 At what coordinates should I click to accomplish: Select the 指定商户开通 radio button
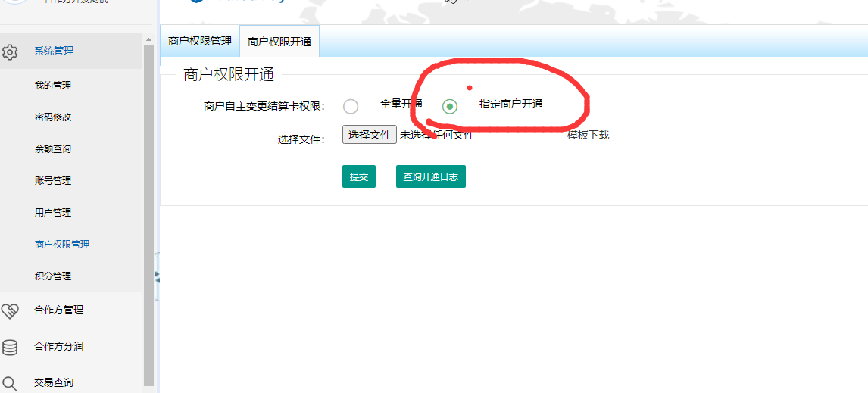point(450,106)
